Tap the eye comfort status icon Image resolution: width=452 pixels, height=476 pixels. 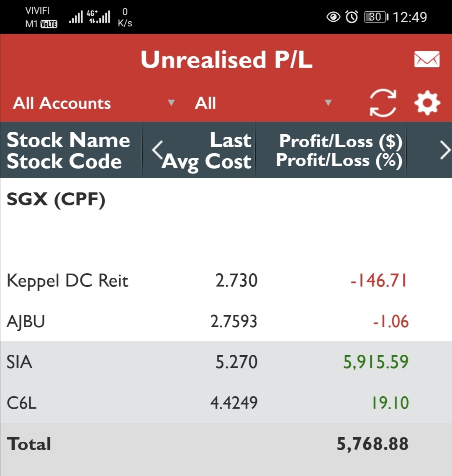coord(333,17)
